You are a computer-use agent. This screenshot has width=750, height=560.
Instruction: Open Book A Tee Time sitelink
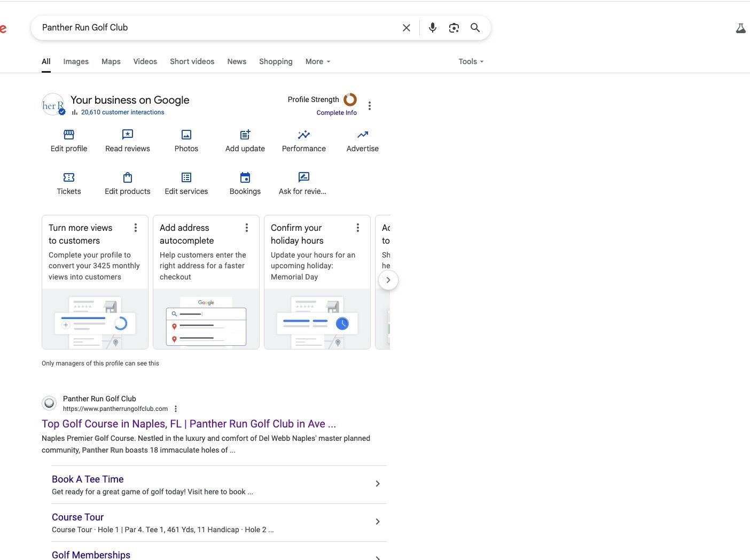click(88, 479)
